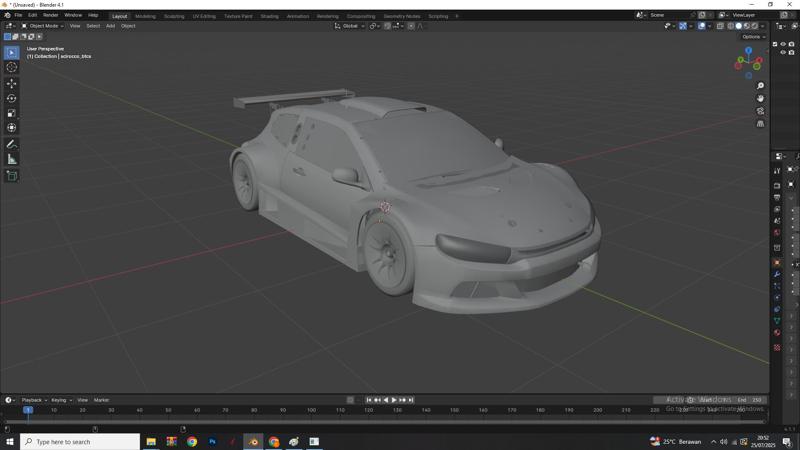Open the timeline editor type dropdown
The width and height of the screenshot is (800, 450).
[10, 400]
